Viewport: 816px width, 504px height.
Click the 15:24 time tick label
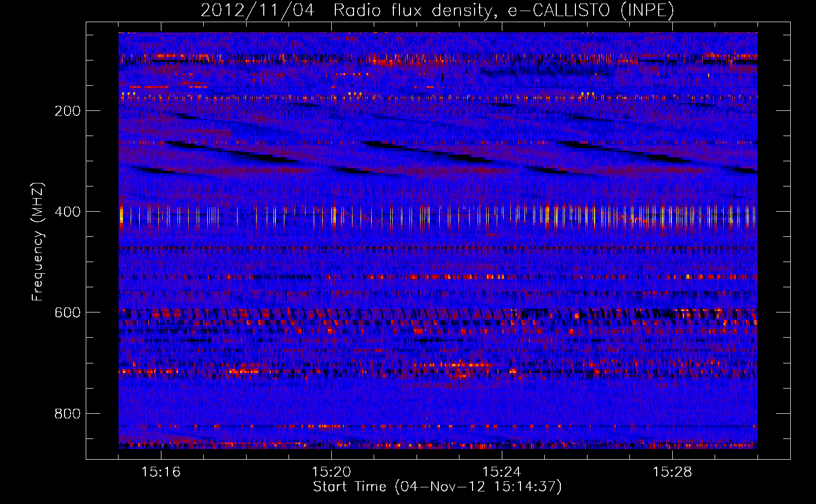502,472
